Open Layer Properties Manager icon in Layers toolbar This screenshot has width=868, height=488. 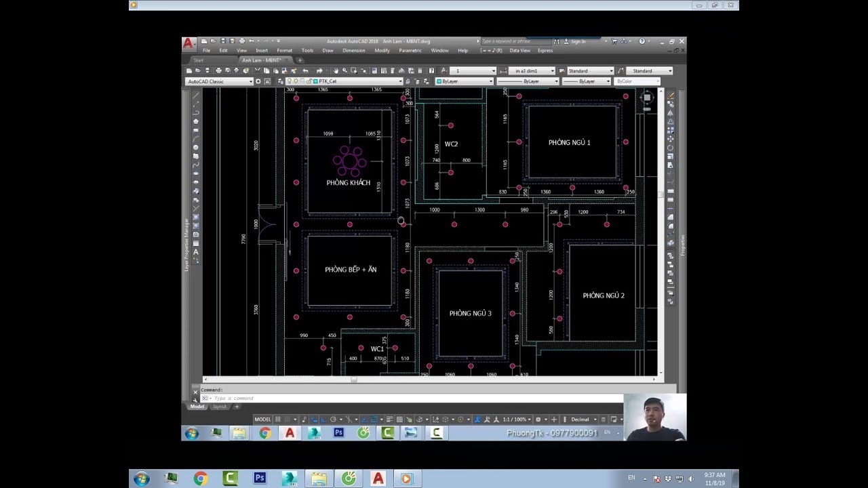281,81
